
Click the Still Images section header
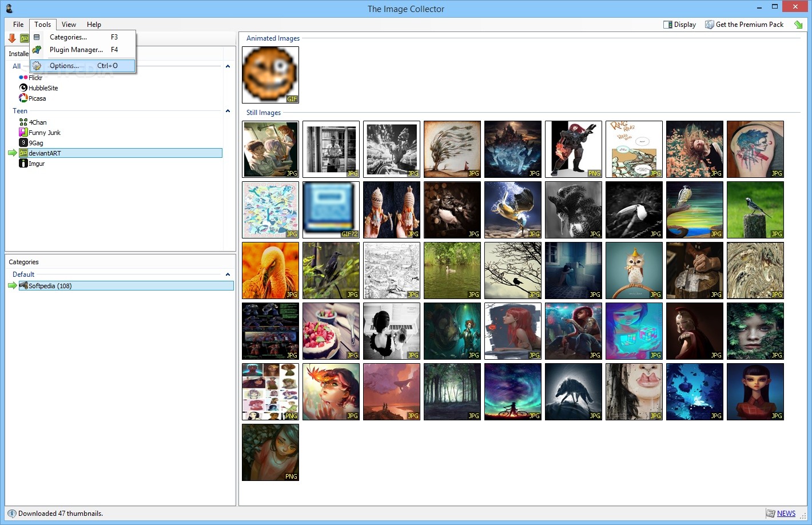pos(264,113)
